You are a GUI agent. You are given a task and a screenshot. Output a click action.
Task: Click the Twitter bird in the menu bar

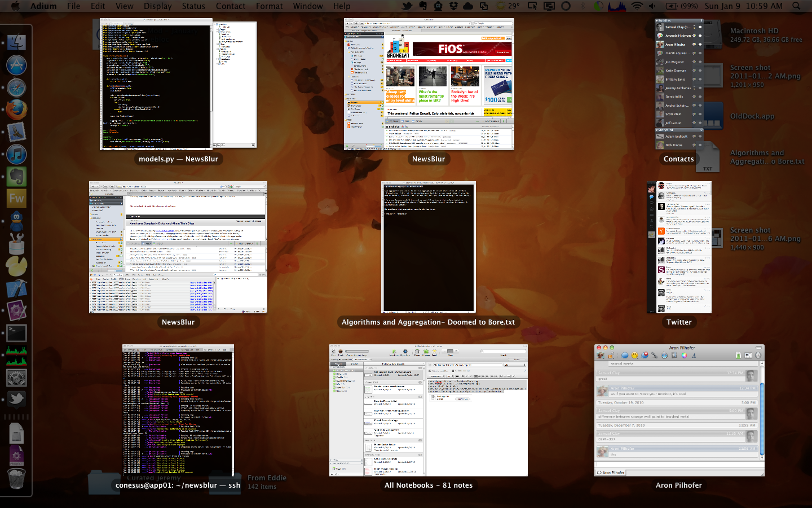pos(407,6)
